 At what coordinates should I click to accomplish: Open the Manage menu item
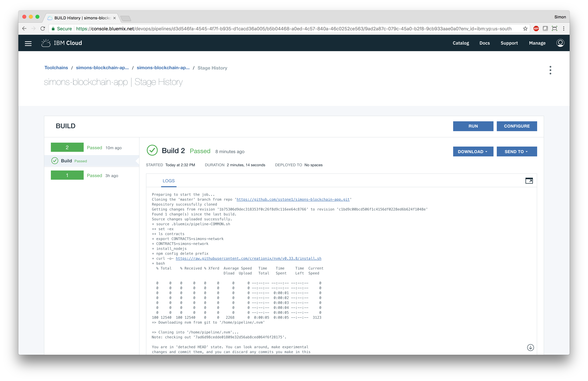pyautogui.click(x=537, y=43)
